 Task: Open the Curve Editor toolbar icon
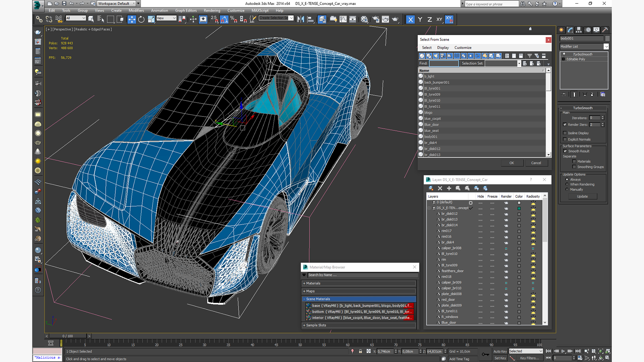[343, 19]
